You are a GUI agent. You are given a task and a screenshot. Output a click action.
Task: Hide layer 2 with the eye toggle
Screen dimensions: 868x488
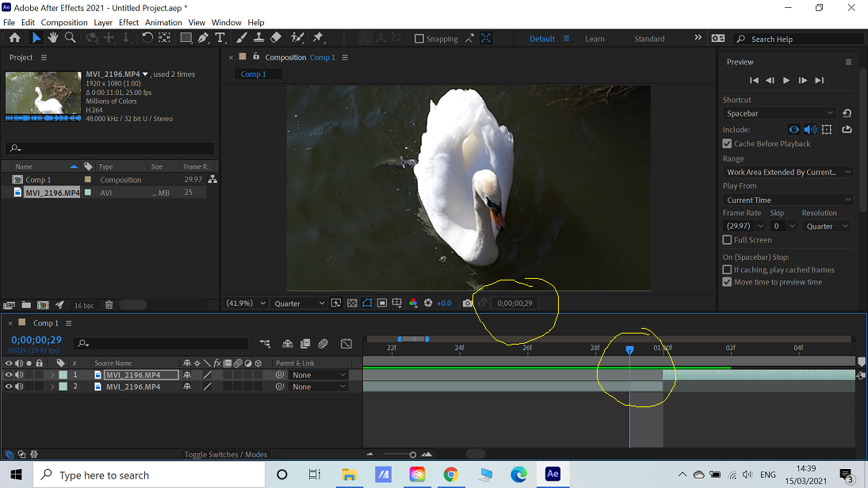tap(8, 386)
